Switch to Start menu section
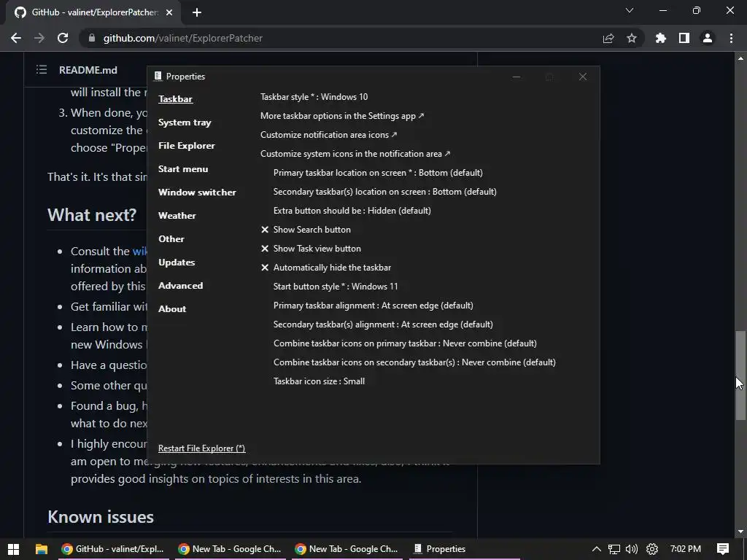 (183, 169)
